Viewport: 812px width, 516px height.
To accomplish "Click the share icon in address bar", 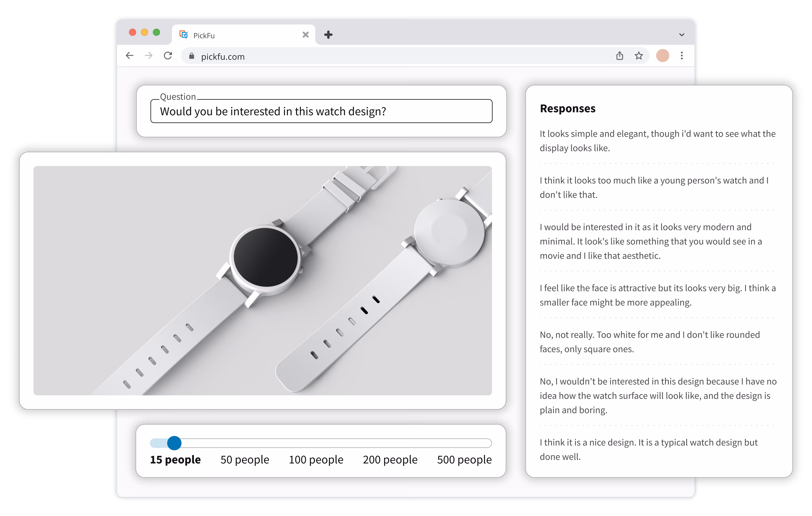I will coord(620,56).
